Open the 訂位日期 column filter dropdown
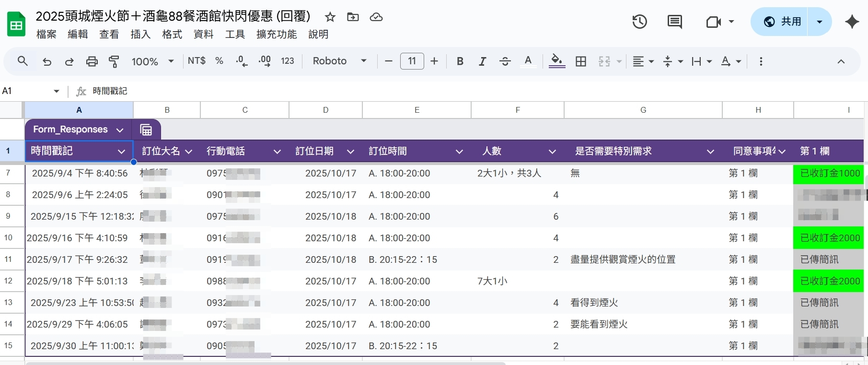The image size is (868, 365). tap(350, 152)
